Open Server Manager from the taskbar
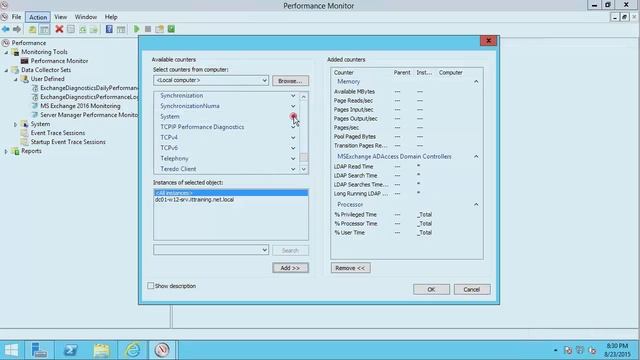The width and height of the screenshot is (640, 360). [39, 350]
